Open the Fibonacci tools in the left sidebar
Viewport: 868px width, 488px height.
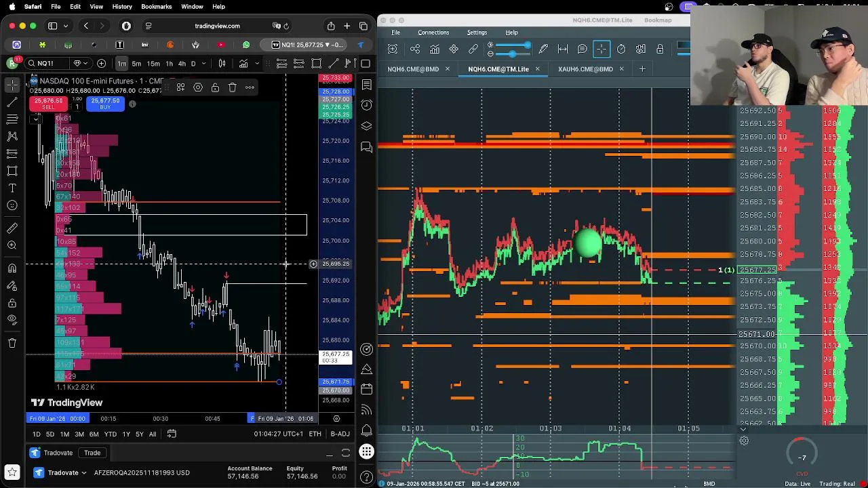(12, 119)
